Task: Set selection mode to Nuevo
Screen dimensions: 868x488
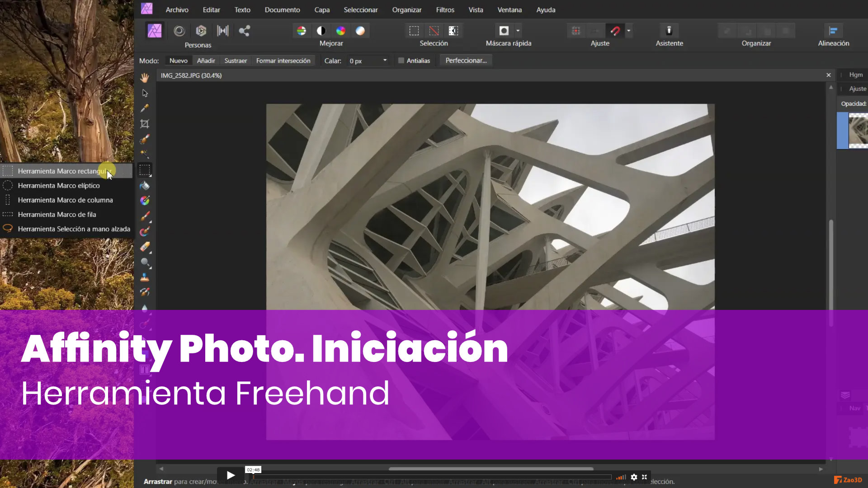Action: point(179,61)
